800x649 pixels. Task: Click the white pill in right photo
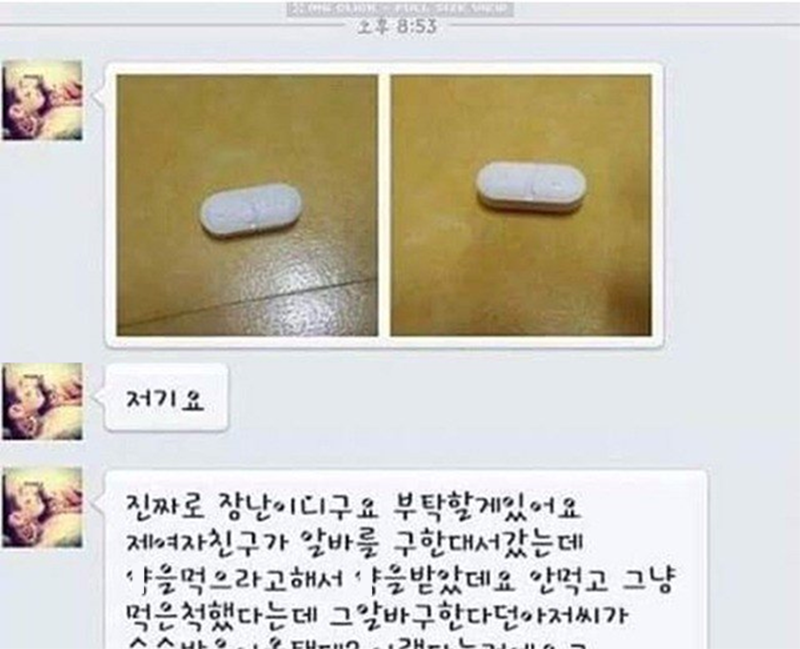[531, 186]
